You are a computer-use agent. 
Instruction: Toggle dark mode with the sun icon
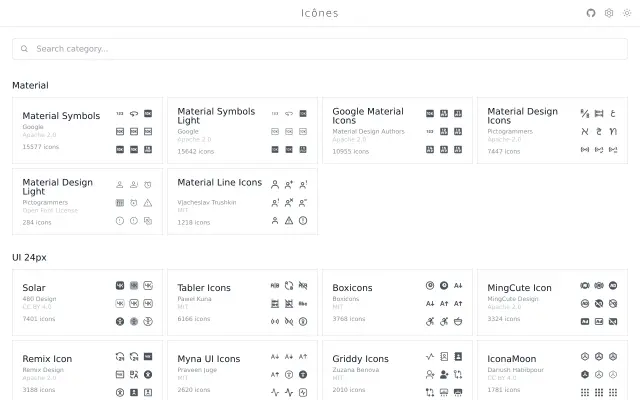(627, 13)
